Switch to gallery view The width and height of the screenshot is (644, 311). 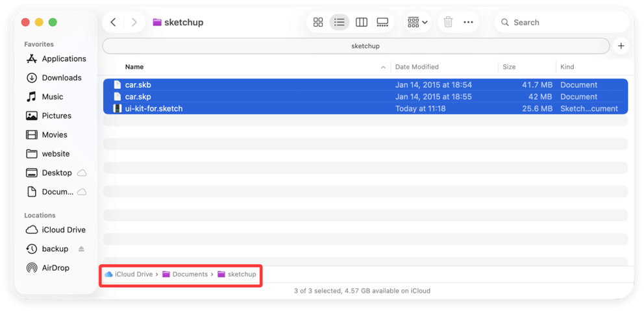[x=382, y=22]
